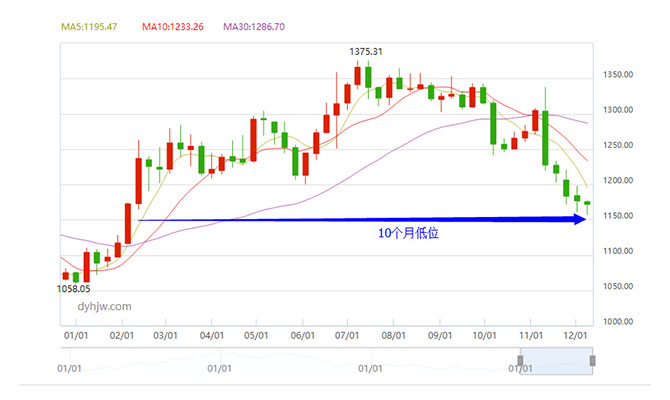
Task: Click the first 01/01 label in the range slider
Action: (69, 368)
